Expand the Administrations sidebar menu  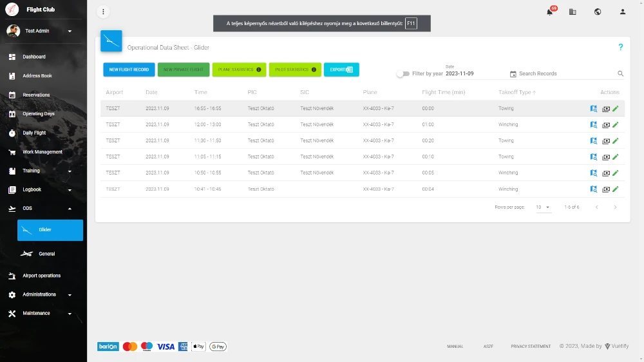click(x=70, y=295)
